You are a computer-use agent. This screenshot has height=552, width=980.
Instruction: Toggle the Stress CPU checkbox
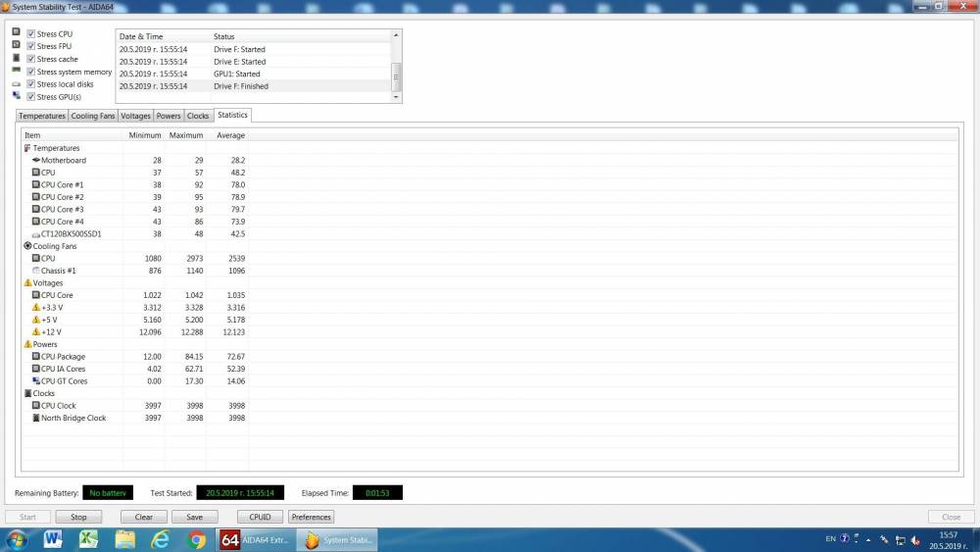[x=30, y=33]
